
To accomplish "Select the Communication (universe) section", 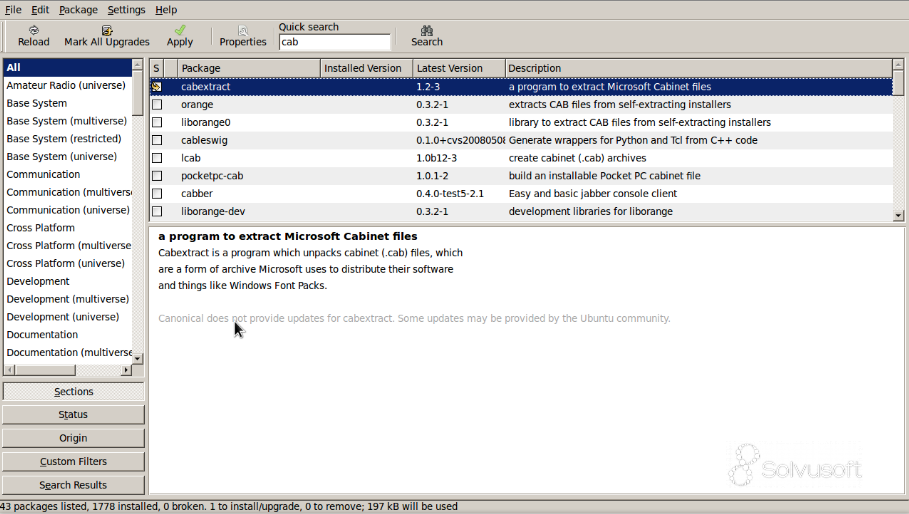I will [x=68, y=210].
